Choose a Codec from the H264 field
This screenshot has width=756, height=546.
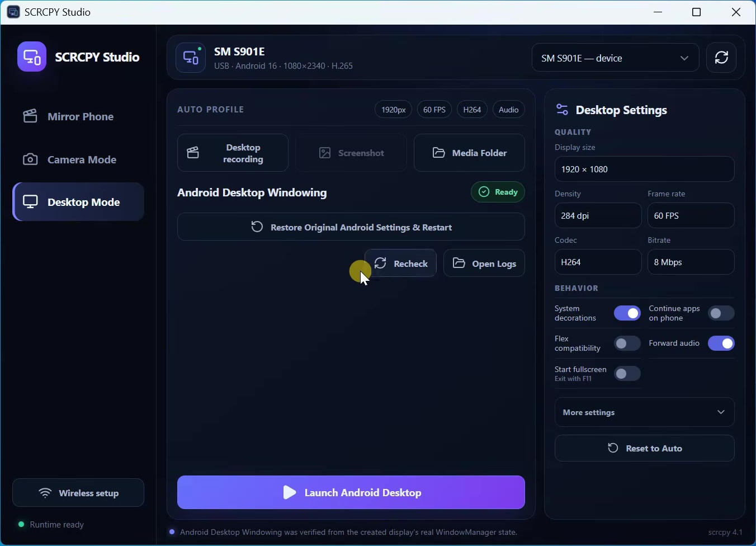(598, 262)
